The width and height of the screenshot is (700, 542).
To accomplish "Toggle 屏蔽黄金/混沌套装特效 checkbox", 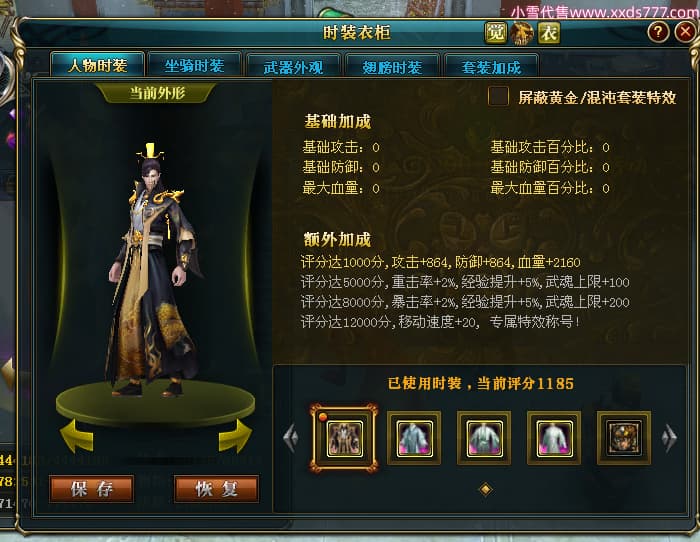I will click(498, 96).
